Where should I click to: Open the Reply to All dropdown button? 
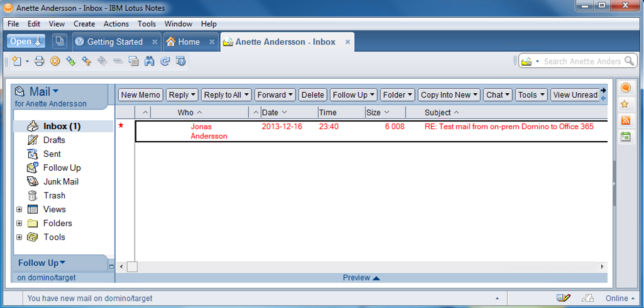coord(226,95)
